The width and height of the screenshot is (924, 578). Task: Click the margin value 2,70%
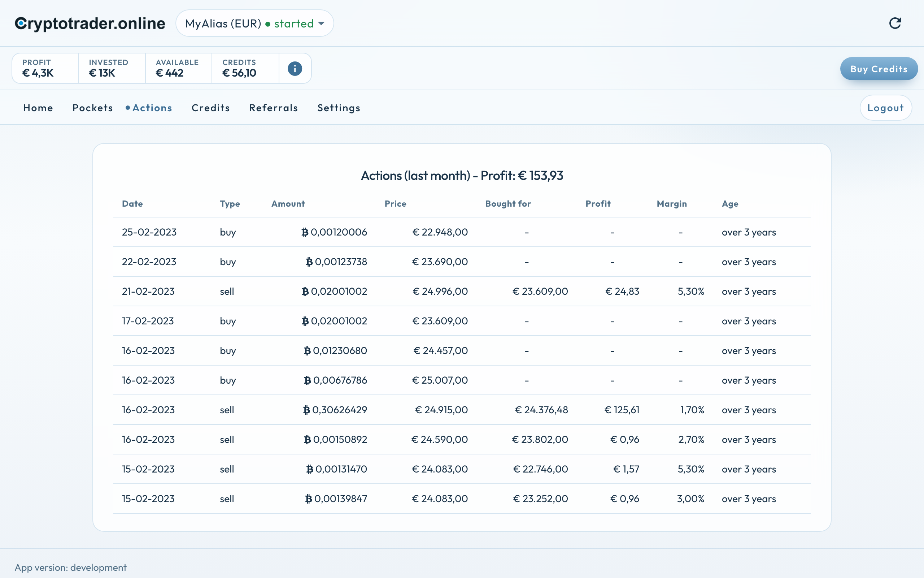[691, 440]
